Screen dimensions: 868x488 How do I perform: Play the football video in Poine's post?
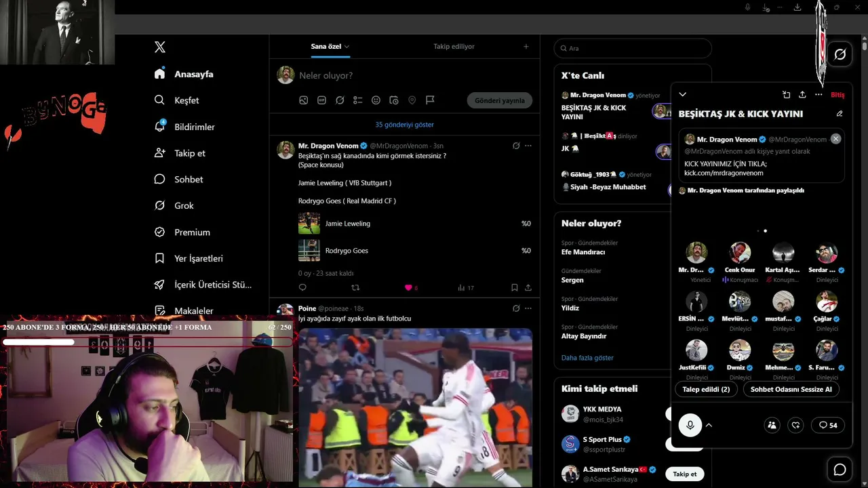415,407
